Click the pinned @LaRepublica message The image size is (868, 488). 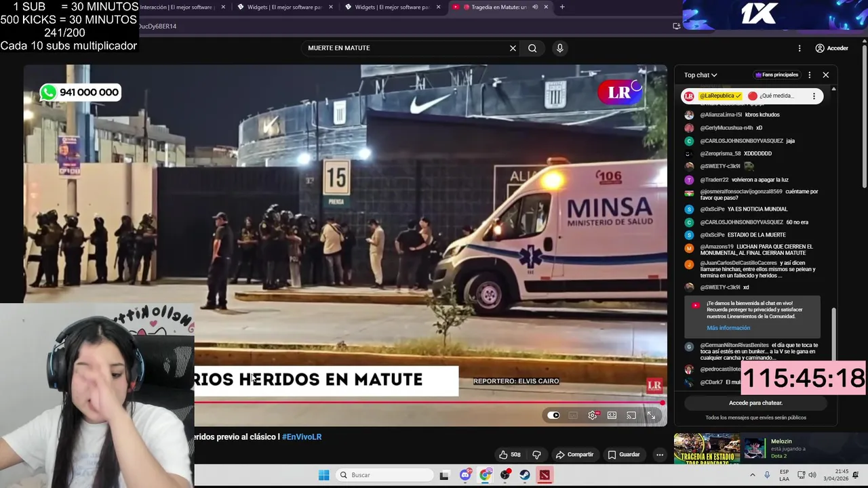[752, 96]
